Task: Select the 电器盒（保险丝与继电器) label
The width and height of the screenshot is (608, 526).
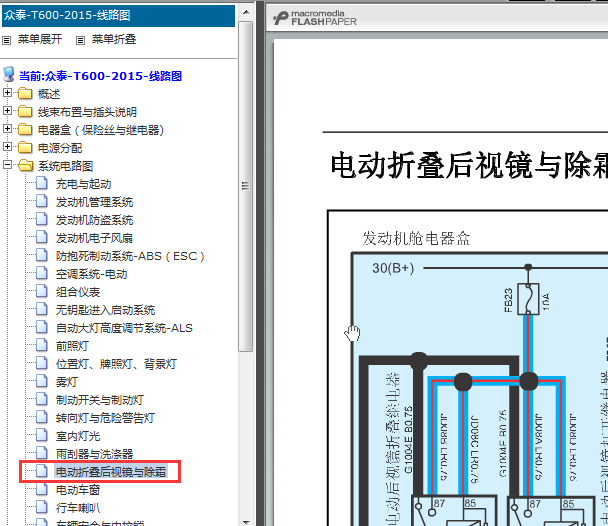Action: pyautogui.click(x=101, y=130)
